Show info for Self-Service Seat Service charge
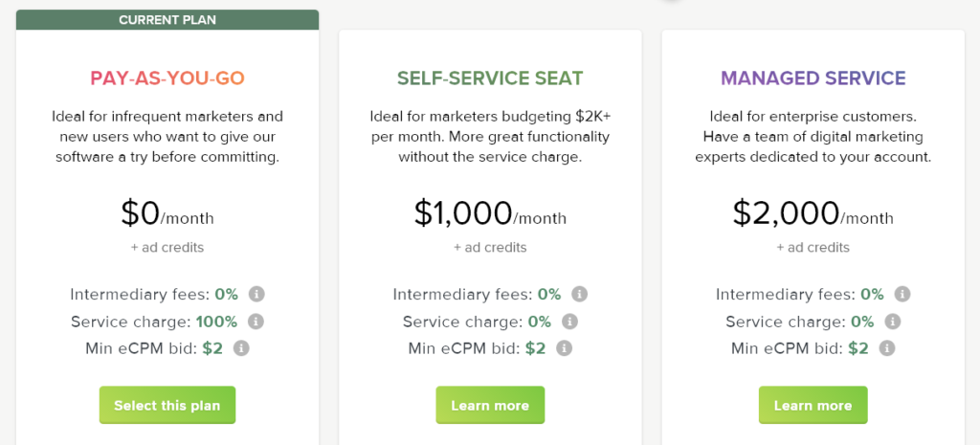Screen dimensions: 980x445 point(569,322)
